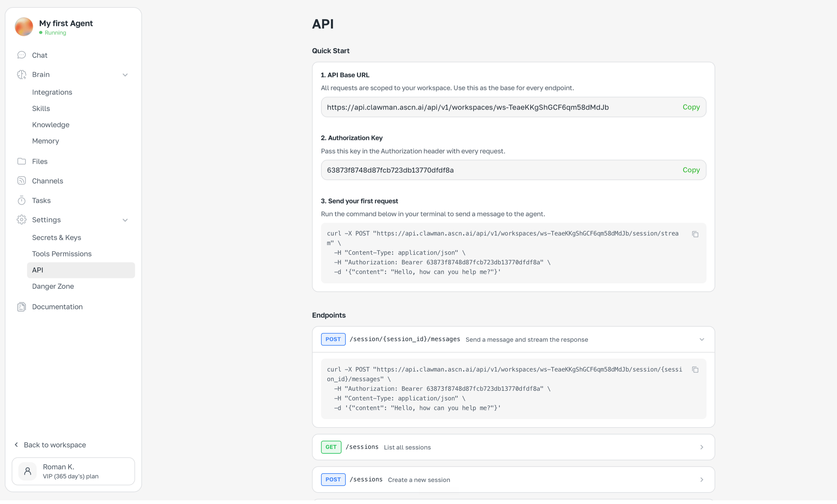
Task: Click the Channels feed icon
Action: point(22,181)
